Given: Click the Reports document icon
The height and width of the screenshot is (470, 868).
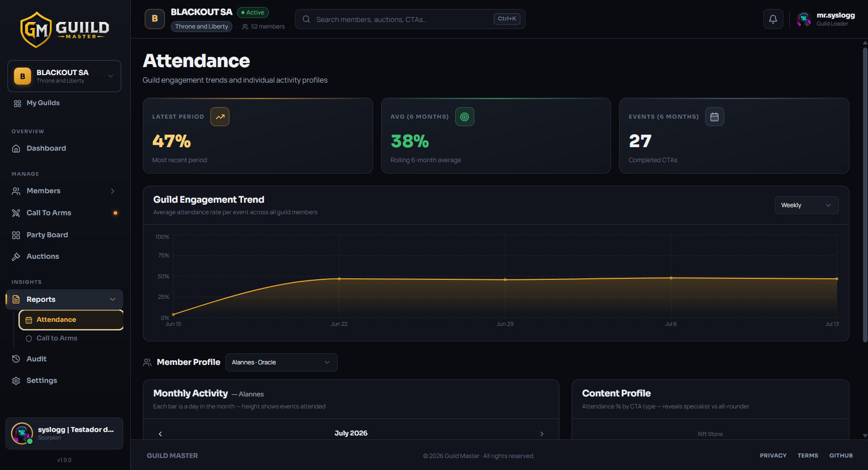Looking at the screenshot, I should [16, 299].
